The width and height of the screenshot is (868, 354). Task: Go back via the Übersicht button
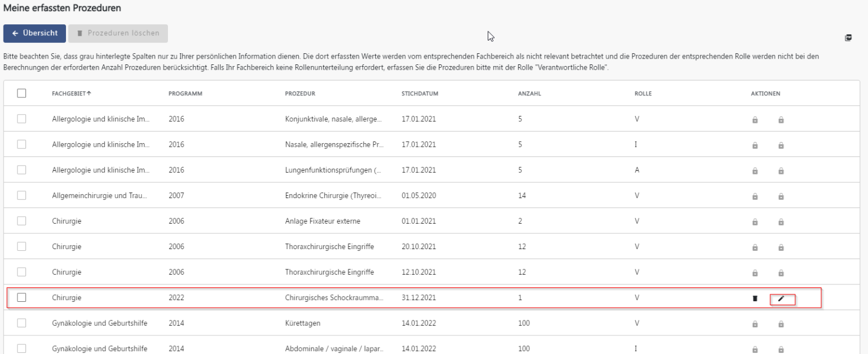(x=35, y=34)
